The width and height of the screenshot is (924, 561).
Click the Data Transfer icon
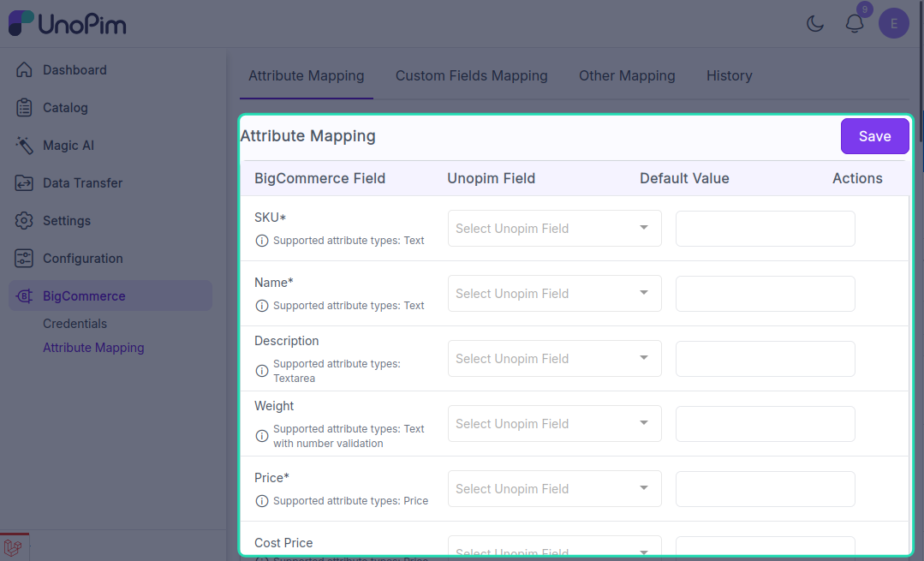tap(24, 182)
